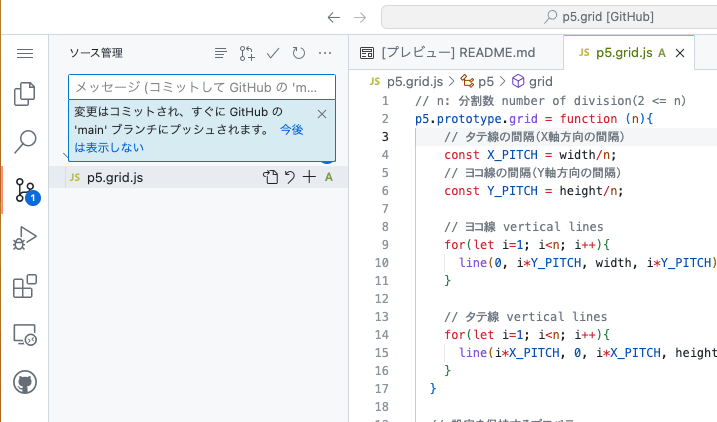Image resolution: width=717 pixels, height=422 pixels.
Task: Refresh the source control panel
Action: (x=298, y=53)
